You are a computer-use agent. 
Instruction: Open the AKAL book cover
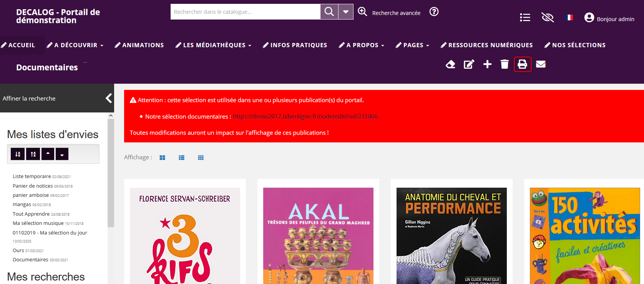[x=318, y=236]
